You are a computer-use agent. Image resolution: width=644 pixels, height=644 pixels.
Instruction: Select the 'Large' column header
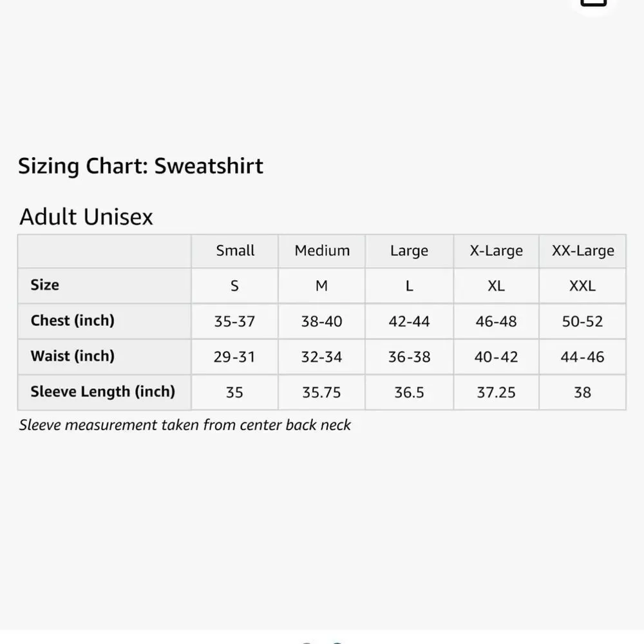(x=409, y=251)
